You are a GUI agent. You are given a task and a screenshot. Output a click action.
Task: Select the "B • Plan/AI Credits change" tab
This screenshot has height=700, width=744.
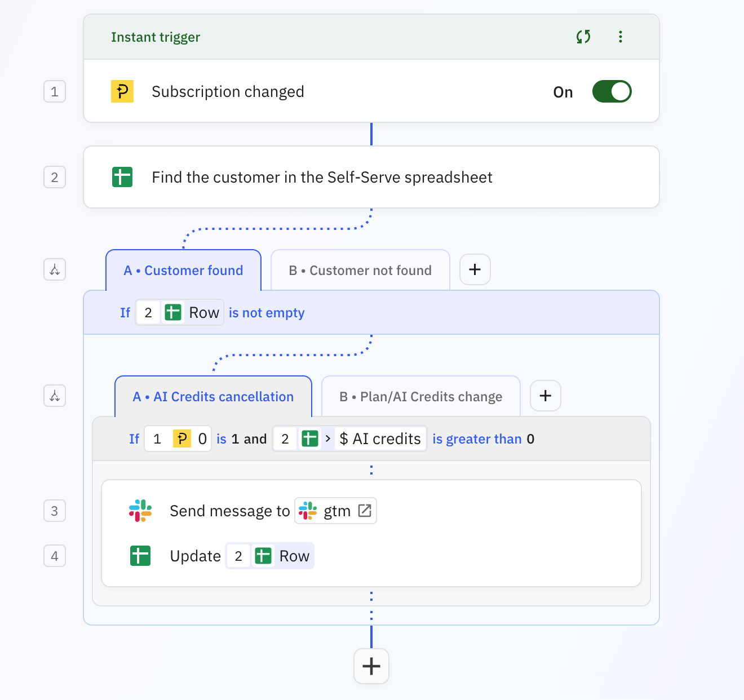[420, 396]
